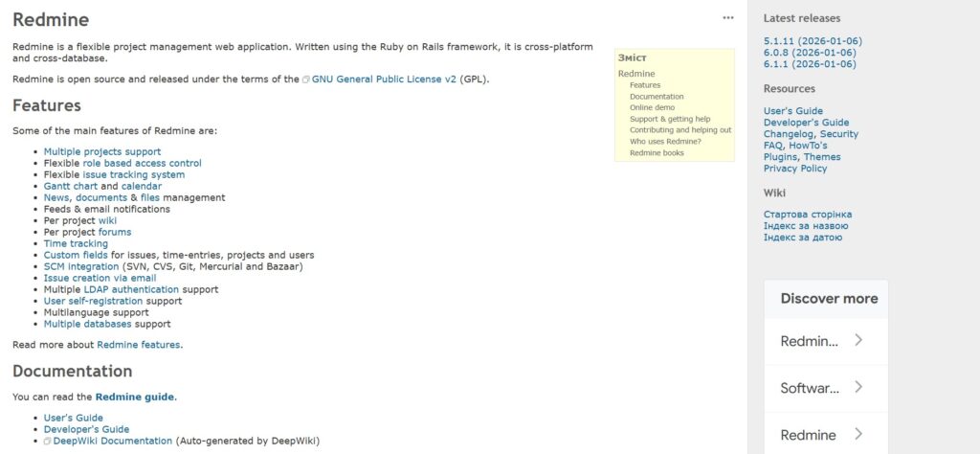The height and width of the screenshot is (454, 980).
Task: Jump to Who uses Redmine? in contents
Action: [666, 142]
